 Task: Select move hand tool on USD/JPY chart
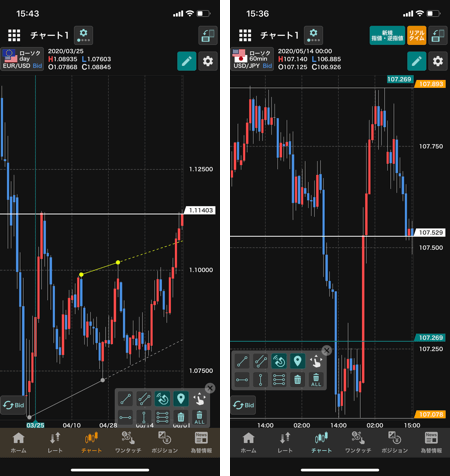click(x=316, y=361)
